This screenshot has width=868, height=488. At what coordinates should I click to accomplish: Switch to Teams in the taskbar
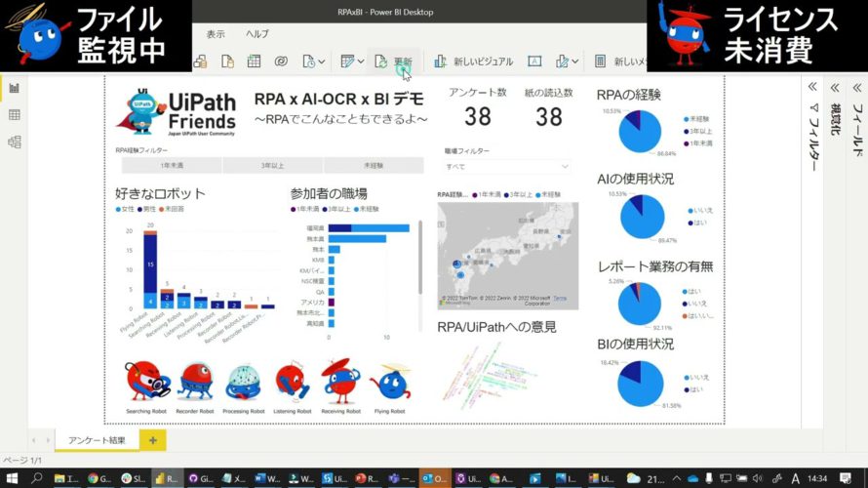(402, 478)
